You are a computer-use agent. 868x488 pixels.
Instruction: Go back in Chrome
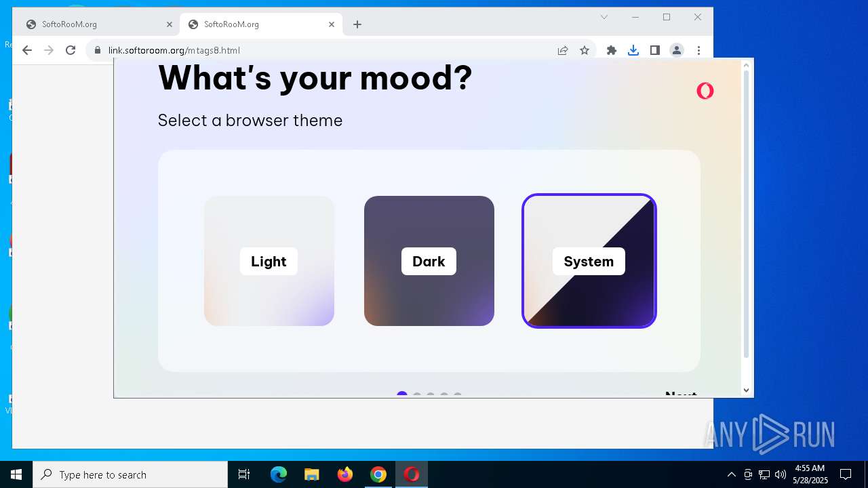click(27, 50)
